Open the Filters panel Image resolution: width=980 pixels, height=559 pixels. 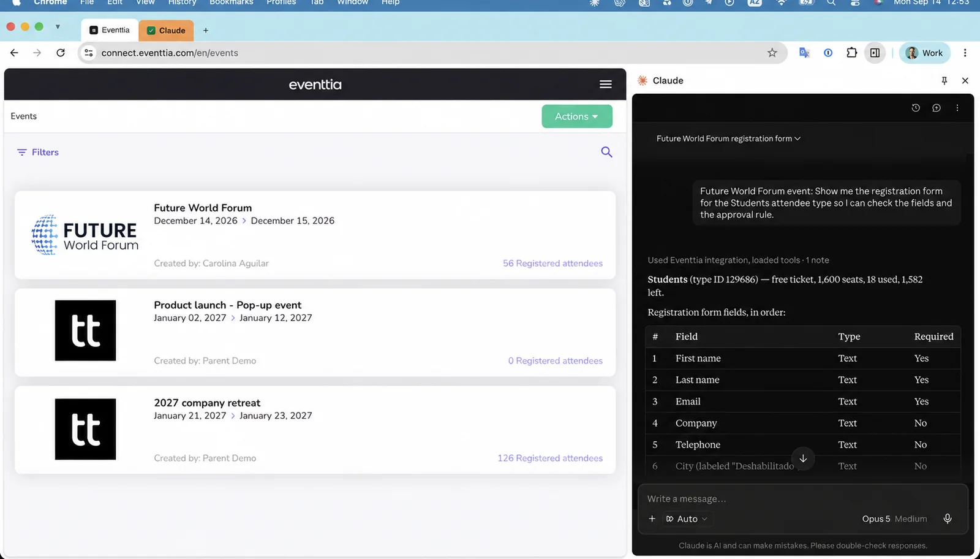(x=38, y=152)
